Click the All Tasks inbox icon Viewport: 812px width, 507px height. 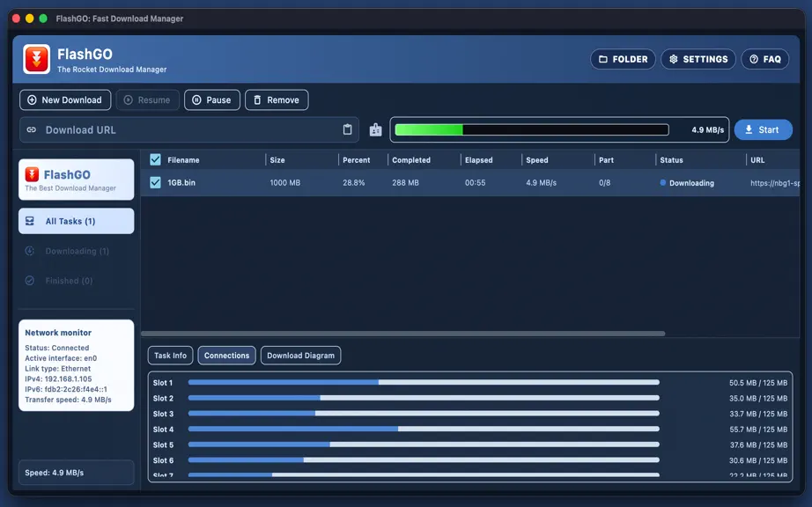click(x=30, y=221)
